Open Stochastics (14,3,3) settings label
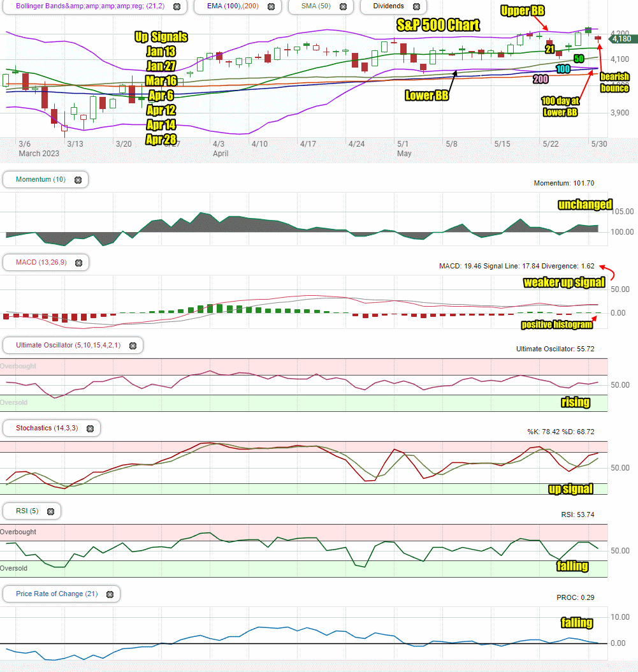The image size is (638, 672). (x=47, y=428)
